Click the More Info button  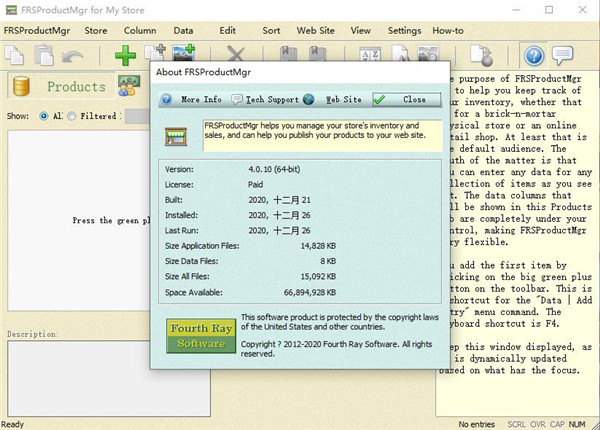(x=192, y=100)
